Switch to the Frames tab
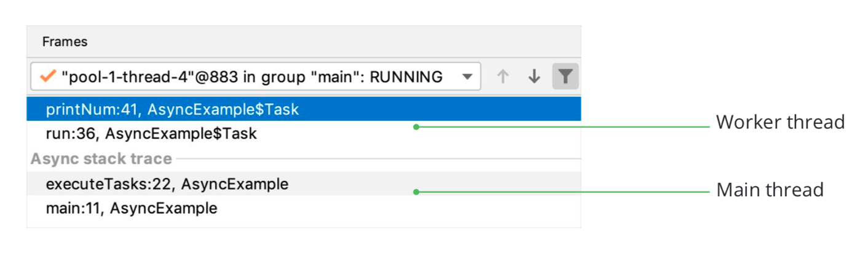 pos(65,42)
